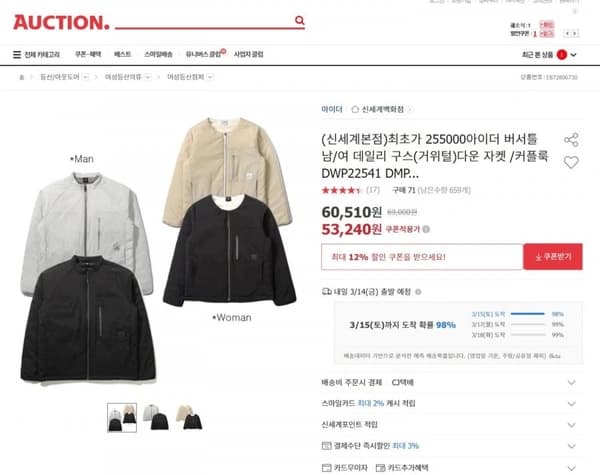
Task: Expand the payment instant discount 3% row
Action: (452, 446)
